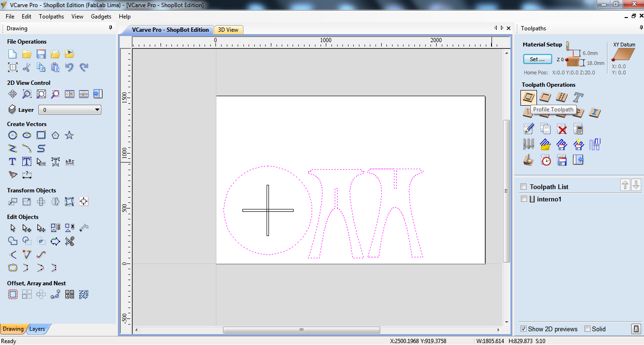The image size is (644, 345).
Task: Click the vertical scrollbar thumb of the canvas
Action: click(506, 191)
